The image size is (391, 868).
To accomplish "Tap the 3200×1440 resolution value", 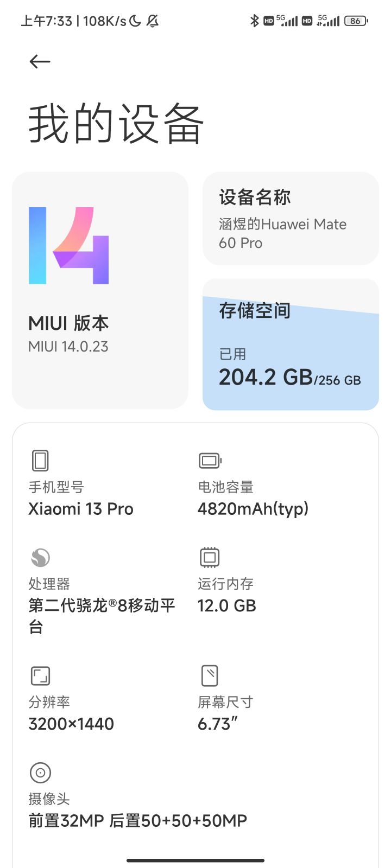I will [x=71, y=724].
